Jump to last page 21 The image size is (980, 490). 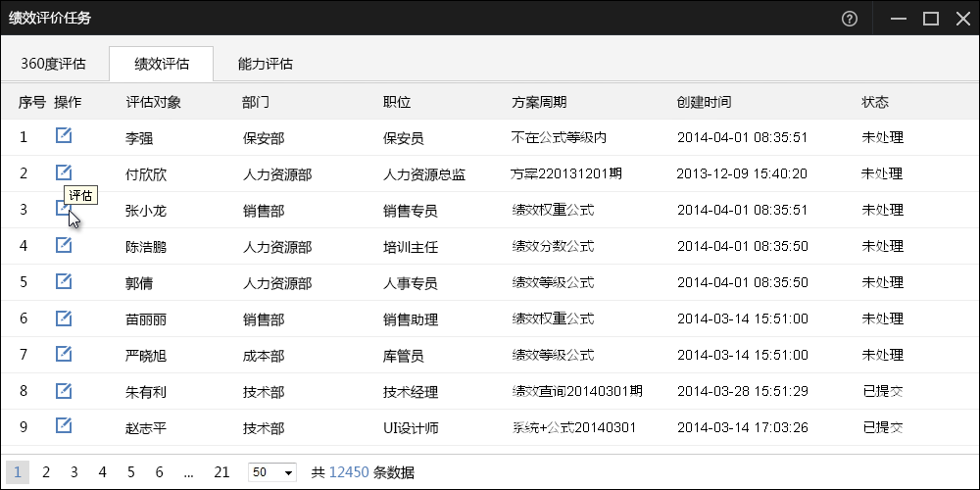click(x=221, y=472)
